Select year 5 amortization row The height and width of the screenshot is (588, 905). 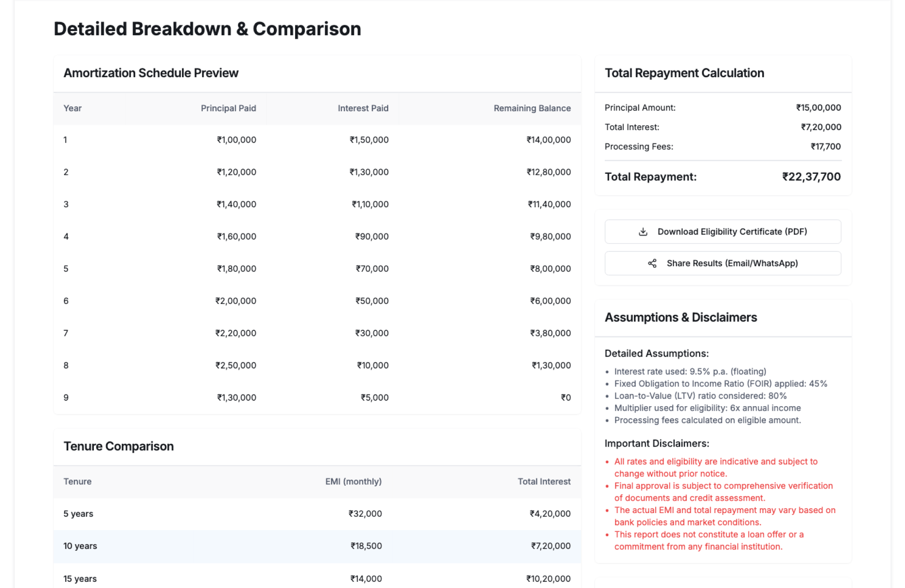pyautogui.click(x=317, y=269)
